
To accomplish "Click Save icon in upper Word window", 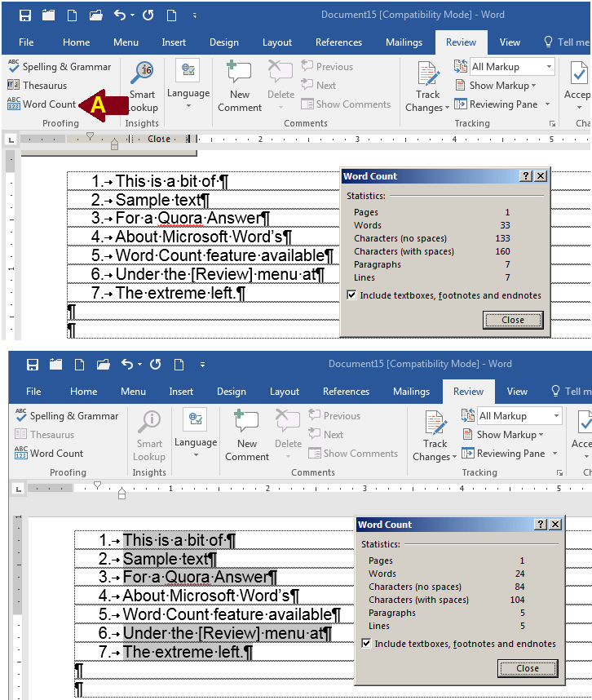I will [25, 16].
